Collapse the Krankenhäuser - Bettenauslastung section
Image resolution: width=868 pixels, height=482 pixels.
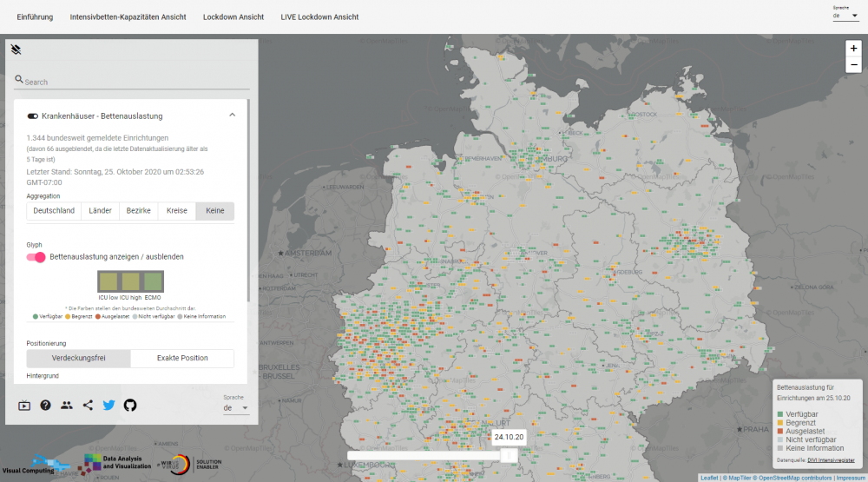tap(232, 116)
